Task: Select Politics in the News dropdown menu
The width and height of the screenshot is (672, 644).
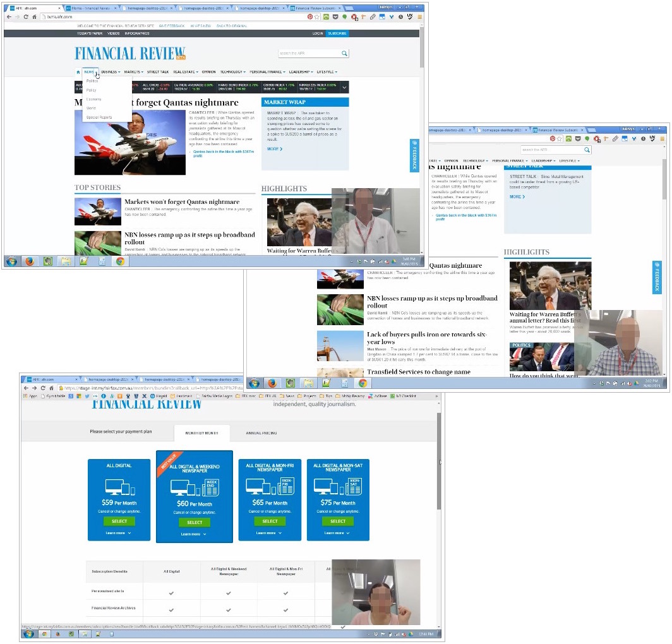Action: (x=92, y=81)
